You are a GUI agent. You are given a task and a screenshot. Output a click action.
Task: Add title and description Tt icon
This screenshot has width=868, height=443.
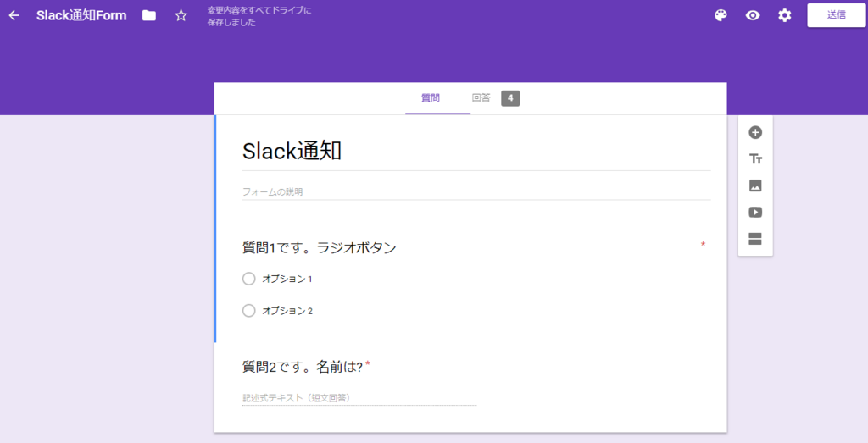755,159
